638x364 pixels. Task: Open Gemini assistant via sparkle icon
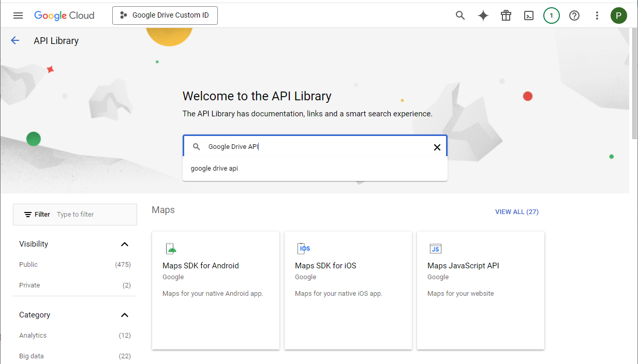[x=483, y=16]
